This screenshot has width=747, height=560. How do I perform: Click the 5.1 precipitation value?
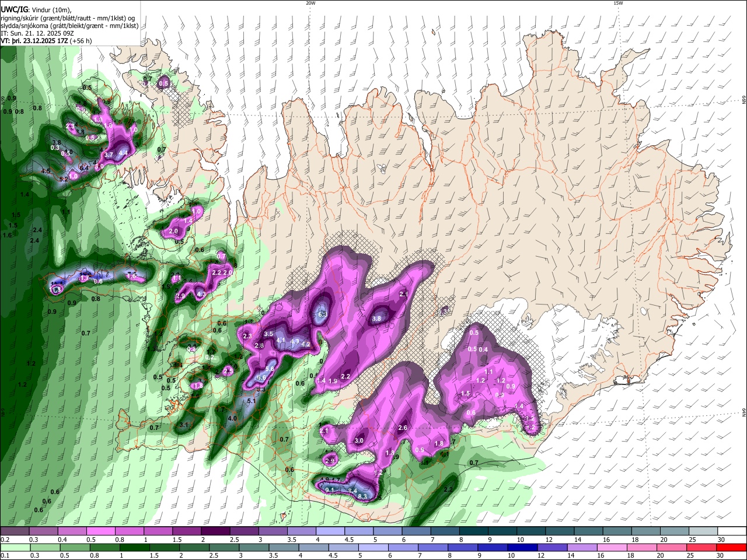pos(252,401)
